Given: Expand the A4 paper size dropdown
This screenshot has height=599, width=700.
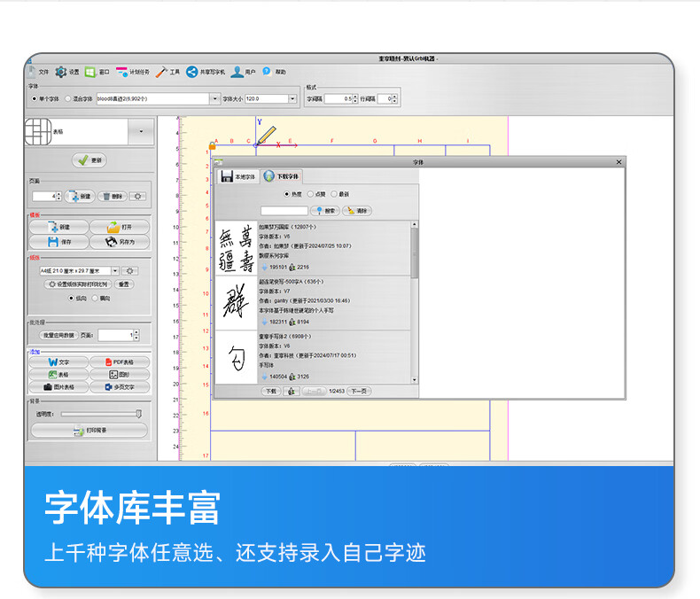Looking at the screenshot, I should [x=115, y=271].
